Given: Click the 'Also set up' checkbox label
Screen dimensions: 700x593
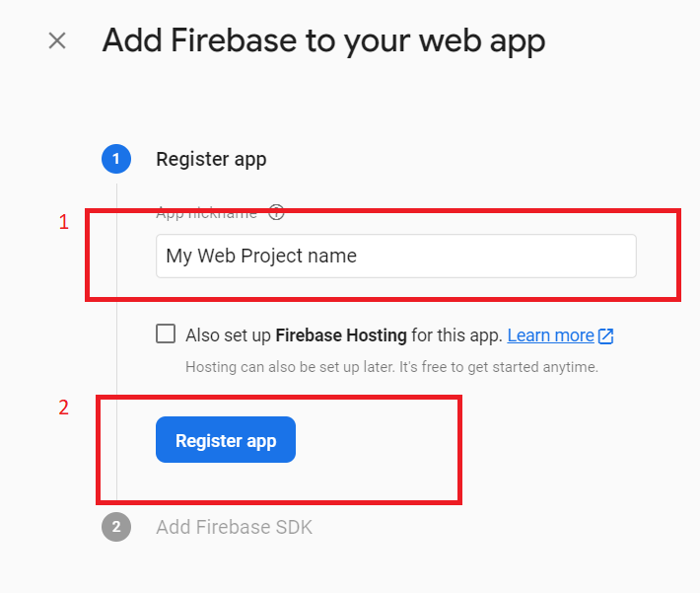Looking at the screenshot, I should (x=229, y=335).
